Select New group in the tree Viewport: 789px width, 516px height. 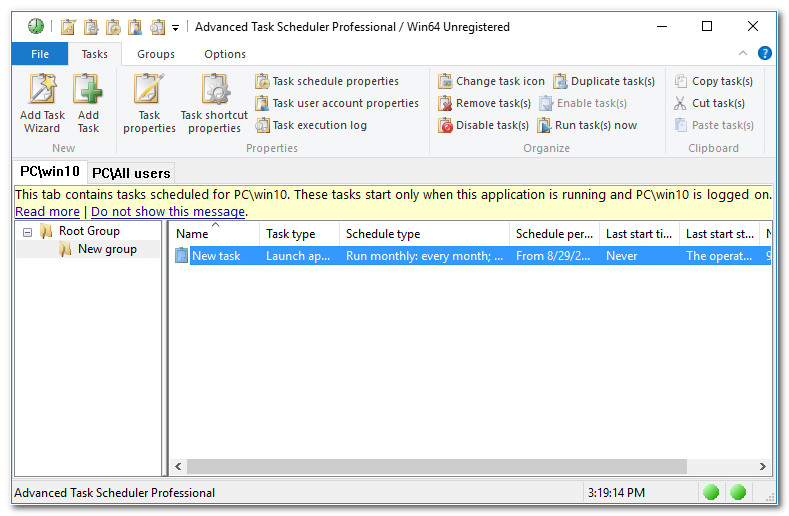click(x=107, y=249)
